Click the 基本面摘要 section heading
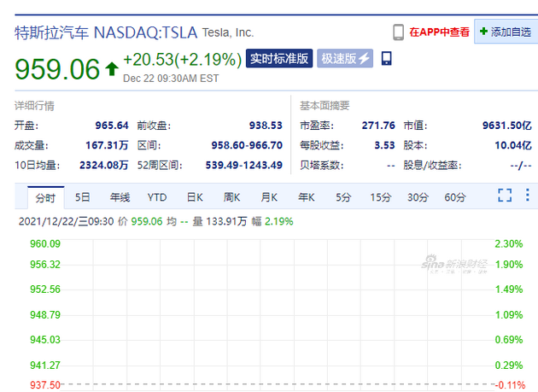 click(325, 106)
